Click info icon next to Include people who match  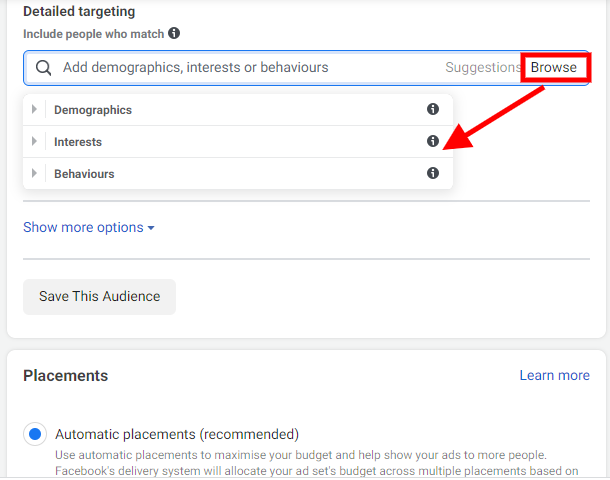(x=174, y=33)
